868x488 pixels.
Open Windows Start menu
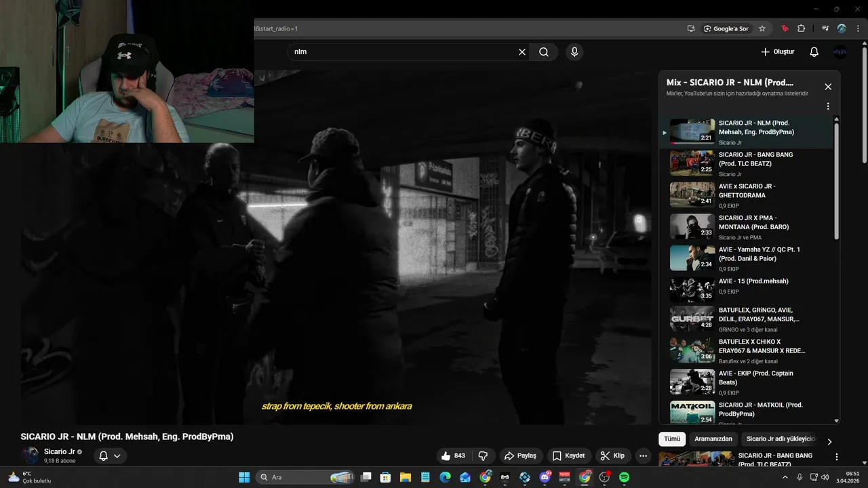tap(244, 477)
